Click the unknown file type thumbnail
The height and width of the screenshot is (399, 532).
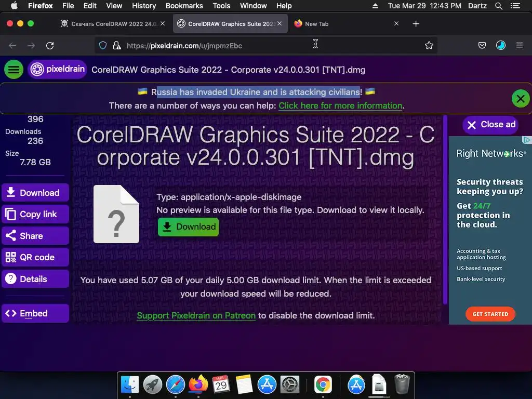116,214
